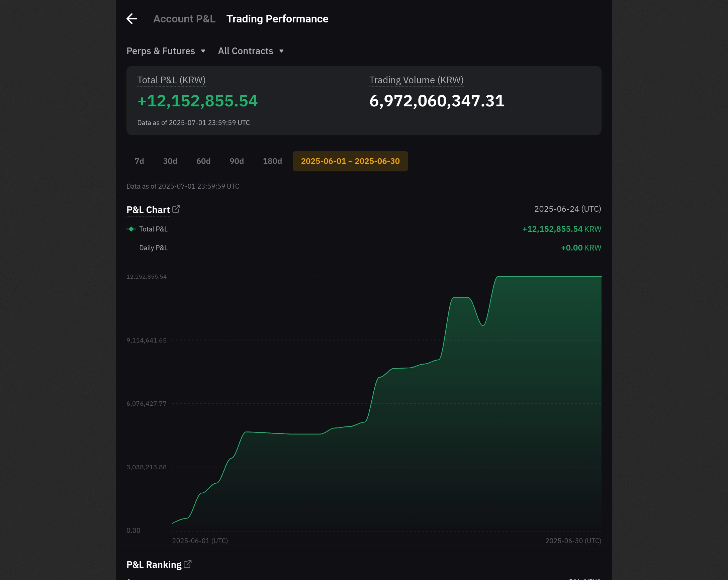Click arrow beside All Contracts
Screen dimensions: 728x580
[x=281, y=51]
